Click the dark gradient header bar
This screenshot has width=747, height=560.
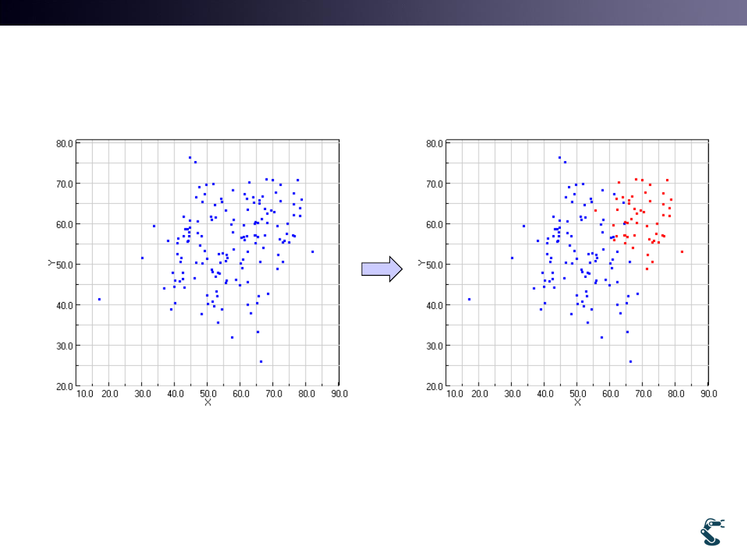(x=373, y=12)
